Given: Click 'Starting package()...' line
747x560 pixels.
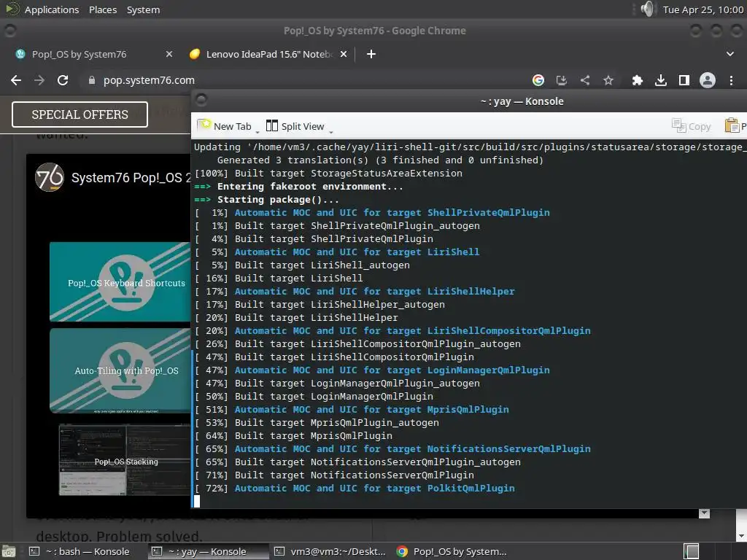Looking at the screenshot, I should [278, 200].
